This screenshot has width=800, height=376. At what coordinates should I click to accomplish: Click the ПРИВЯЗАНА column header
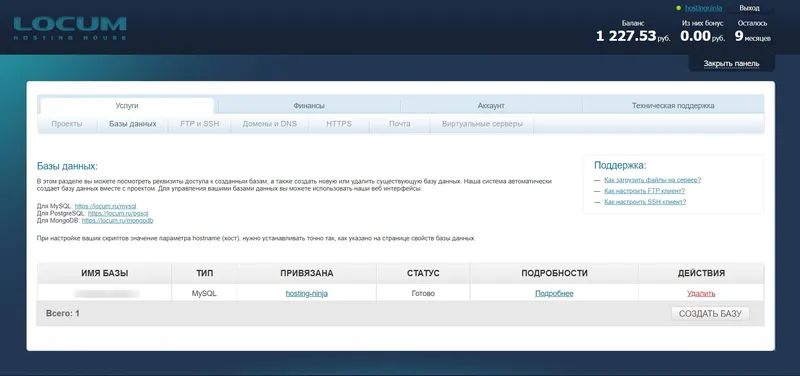point(307,273)
